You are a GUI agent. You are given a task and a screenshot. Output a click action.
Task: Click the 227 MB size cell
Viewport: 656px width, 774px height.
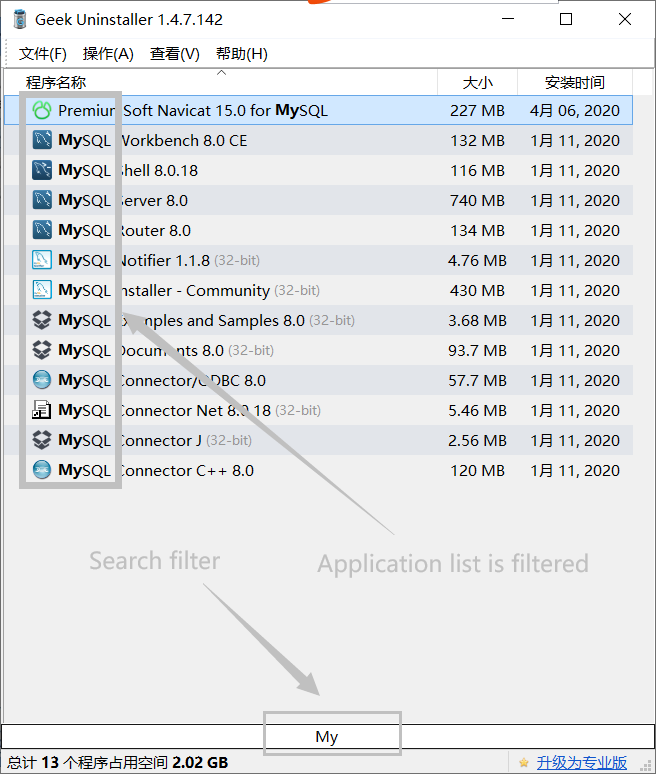pyautogui.click(x=477, y=111)
